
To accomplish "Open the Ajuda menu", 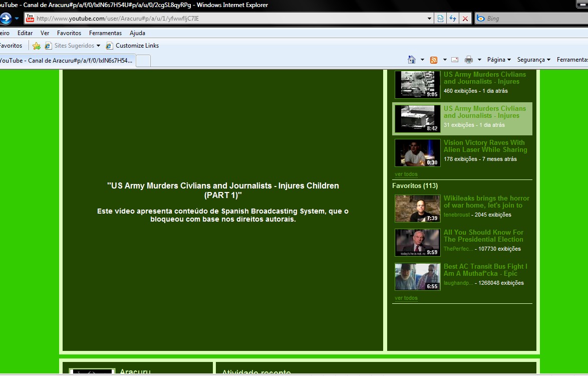I will [x=137, y=33].
